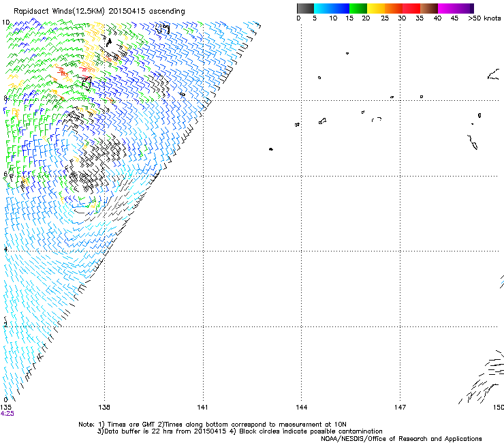The image size is (504, 443).
Task: Click the latitude label '4' on left axis
Action: click(x=5, y=249)
